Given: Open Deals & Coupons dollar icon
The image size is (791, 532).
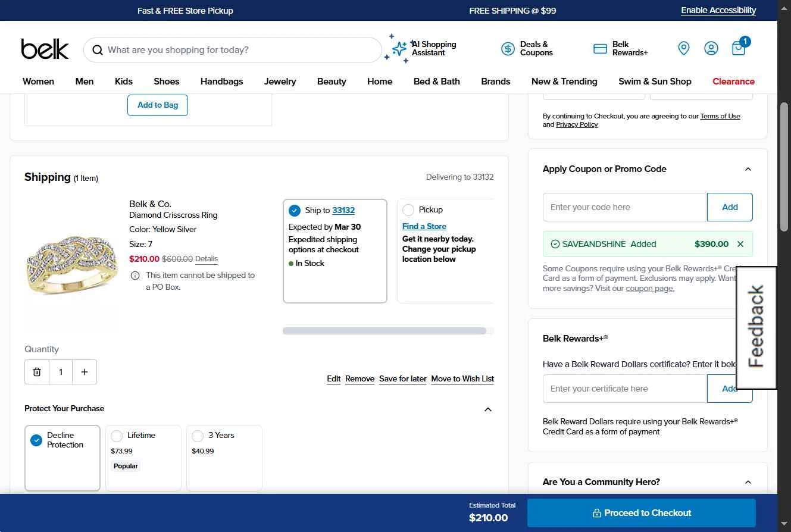Looking at the screenshot, I should click(x=508, y=49).
